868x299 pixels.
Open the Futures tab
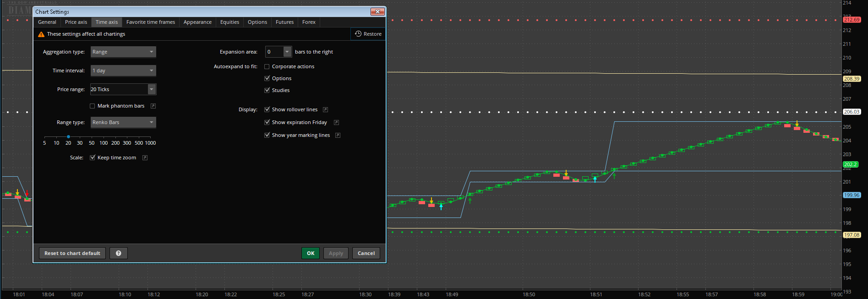point(284,22)
